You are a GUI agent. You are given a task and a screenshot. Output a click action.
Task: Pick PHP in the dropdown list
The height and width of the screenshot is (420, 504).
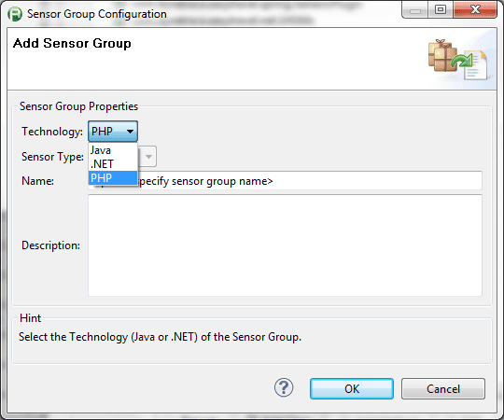coord(113,177)
